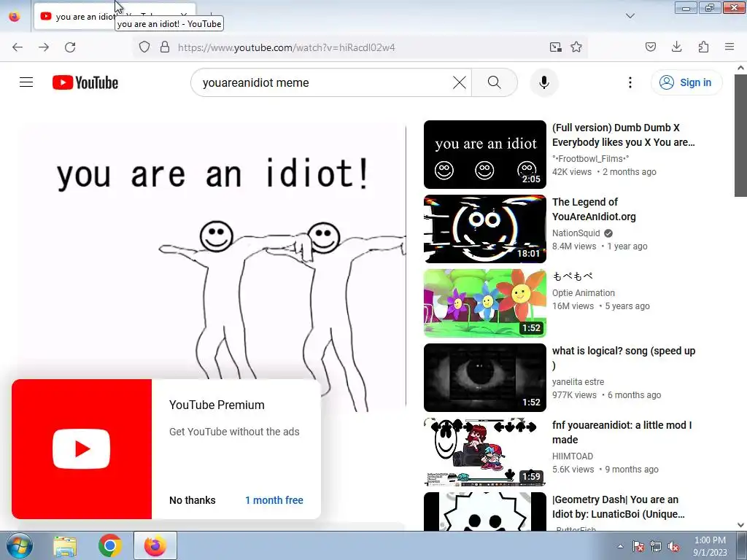Go forward with the browser forward arrow

pyautogui.click(x=44, y=47)
